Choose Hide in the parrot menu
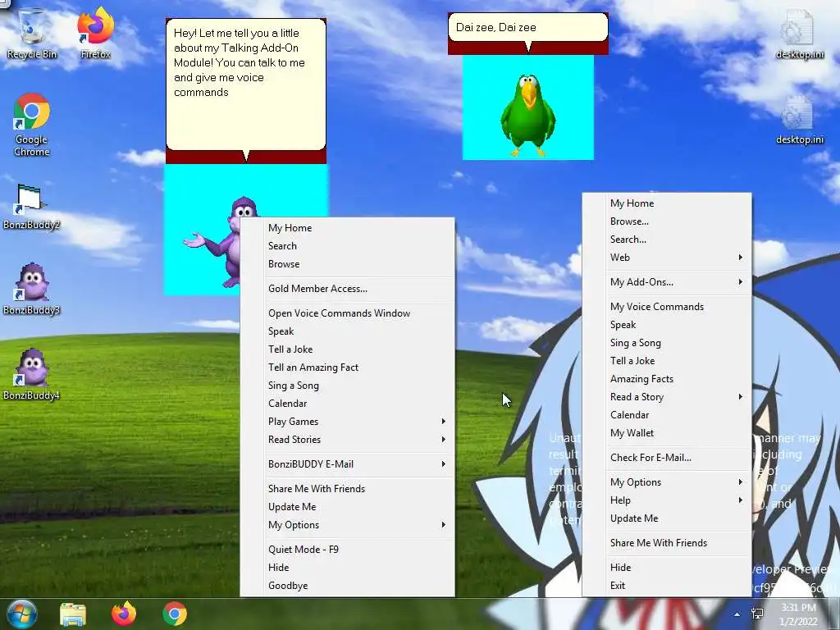The image size is (840, 630). pyautogui.click(x=667, y=568)
